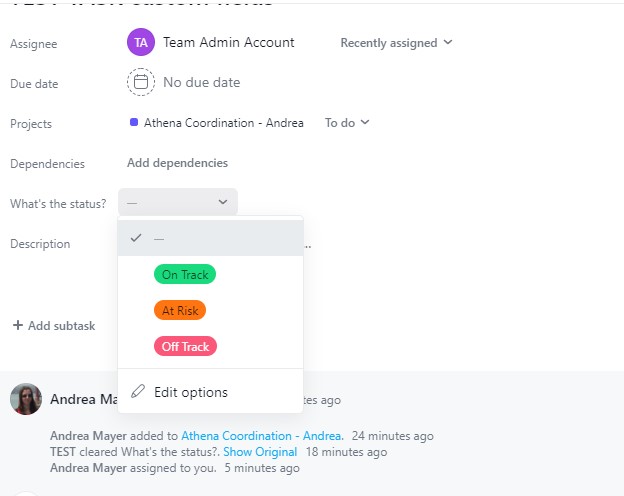Click the blue project color dot
624x496 pixels.
(x=134, y=123)
